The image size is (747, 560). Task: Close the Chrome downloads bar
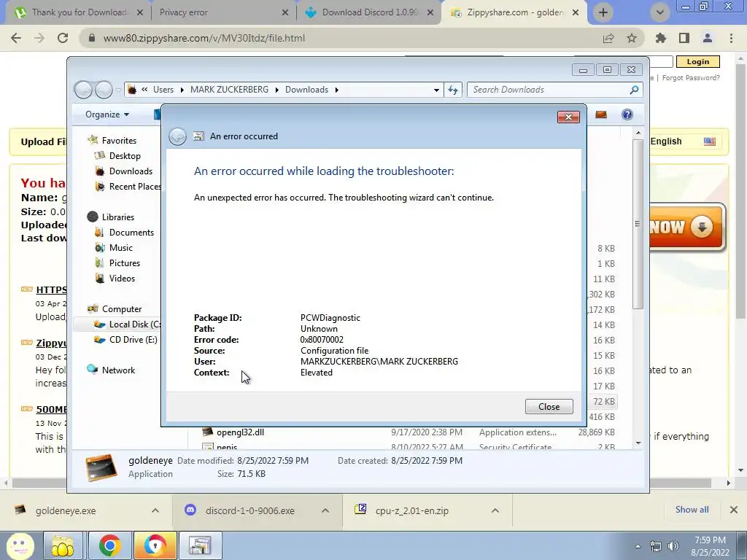[x=734, y=510]
